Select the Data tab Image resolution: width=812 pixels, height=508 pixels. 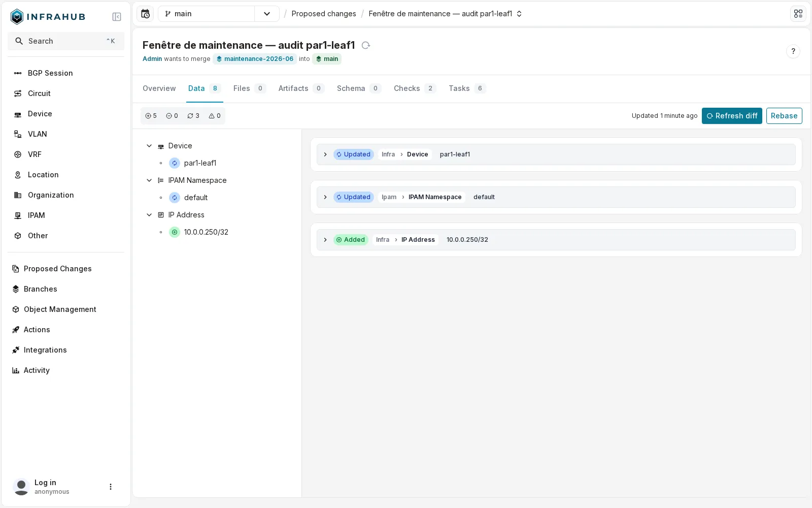[x=204, y=88]
